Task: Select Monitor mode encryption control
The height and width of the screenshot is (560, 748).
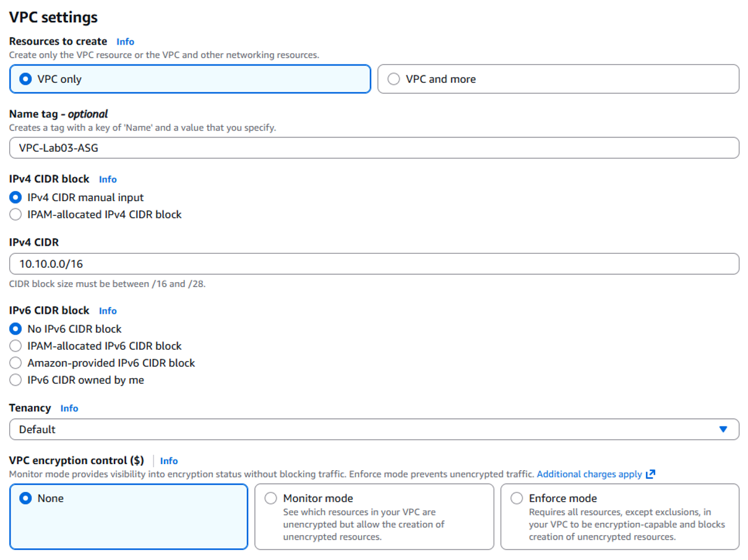Action: tap(374, 517)
